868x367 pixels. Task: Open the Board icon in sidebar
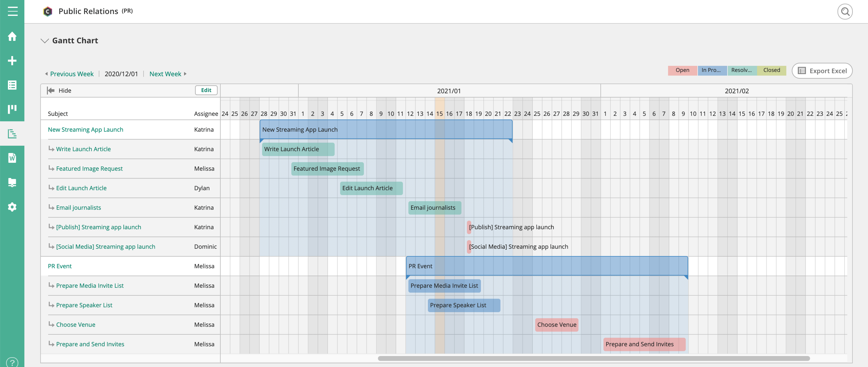click(12, 109)
